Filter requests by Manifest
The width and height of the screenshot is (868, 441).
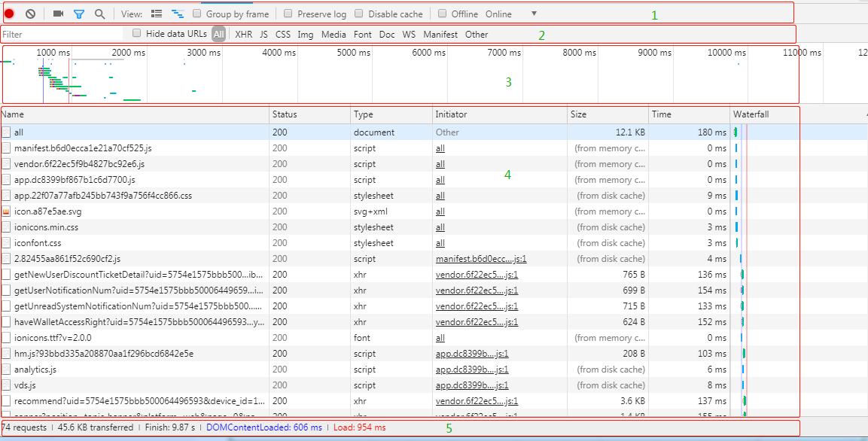(x=440, y=35)
